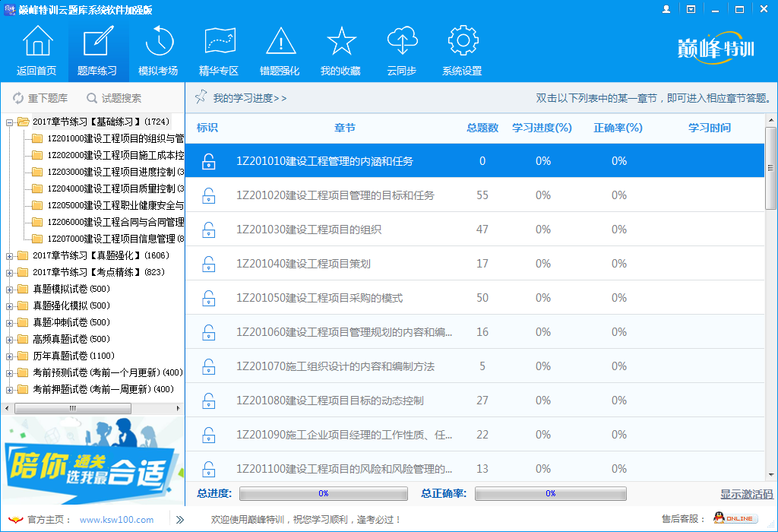Click the 重下题库 re-download icon
Image resolution: width=778 pixels, height=532 pixels.
click(17, 97)
